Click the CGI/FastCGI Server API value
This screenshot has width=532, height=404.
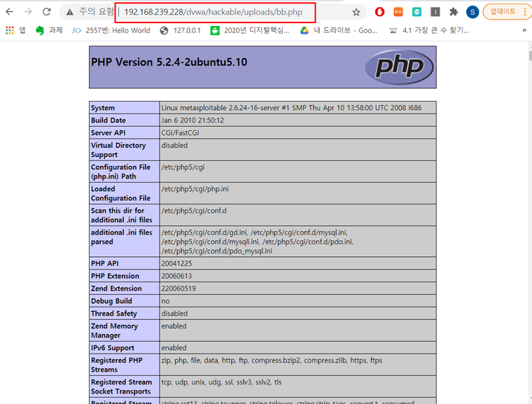pos(180,133)
